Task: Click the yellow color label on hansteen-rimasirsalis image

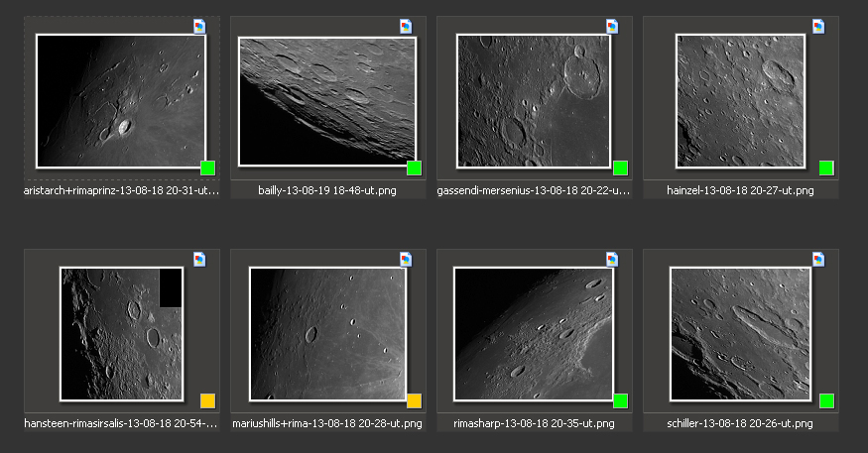Action: point(208,400)
